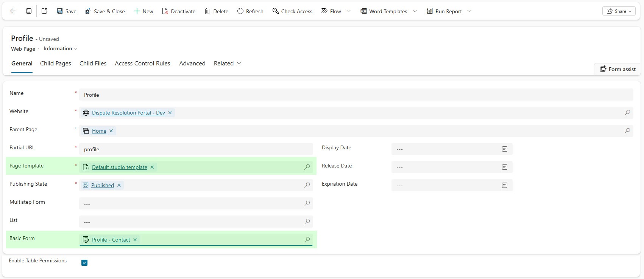
Task: Click the back arrow icon
Action: click(13, 11)
